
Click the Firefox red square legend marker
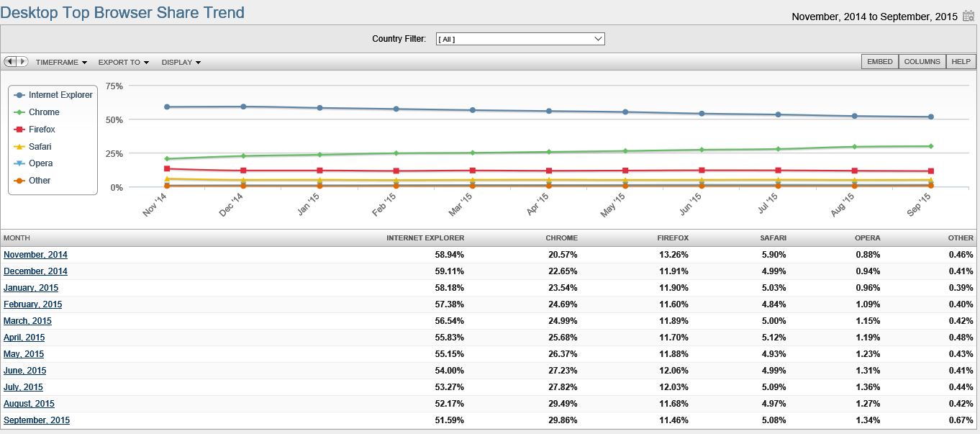pos(19,130)
